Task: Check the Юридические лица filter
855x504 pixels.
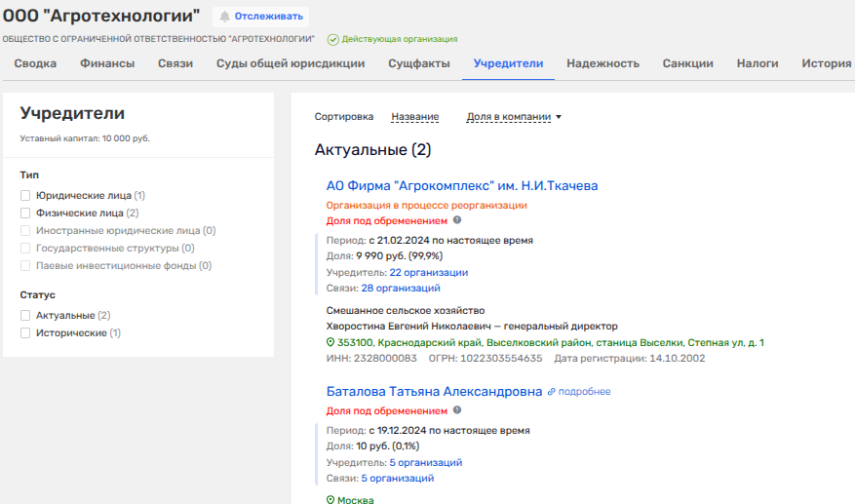Action: click(26, 196)
